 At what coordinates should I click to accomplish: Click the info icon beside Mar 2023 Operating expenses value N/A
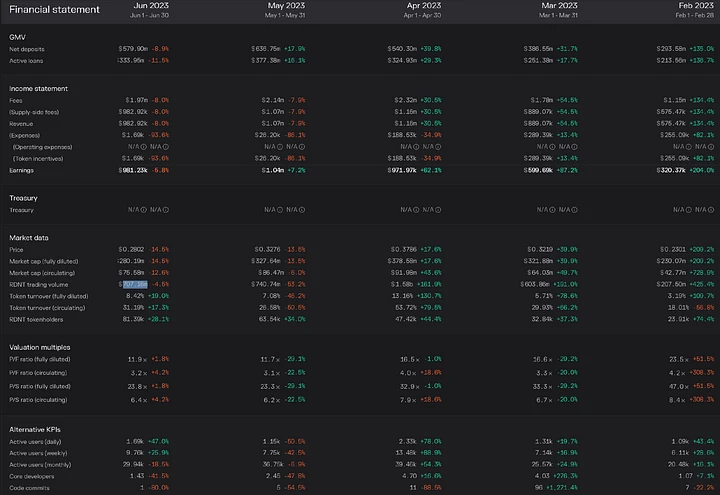(555, 147)
